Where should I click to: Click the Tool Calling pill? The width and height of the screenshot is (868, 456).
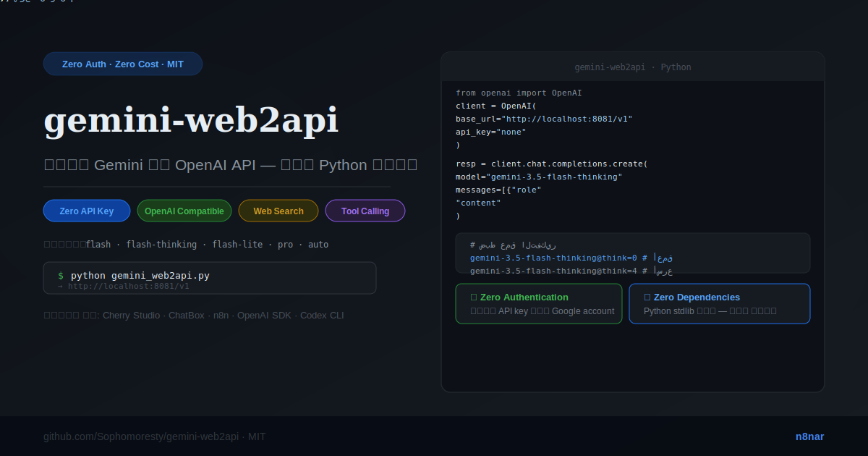[365, 211]
